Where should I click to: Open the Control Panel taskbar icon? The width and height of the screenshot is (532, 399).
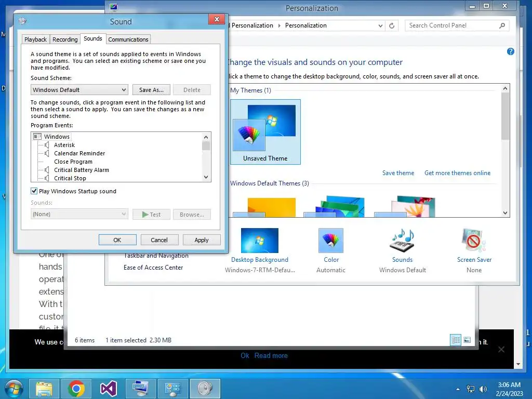173,389
